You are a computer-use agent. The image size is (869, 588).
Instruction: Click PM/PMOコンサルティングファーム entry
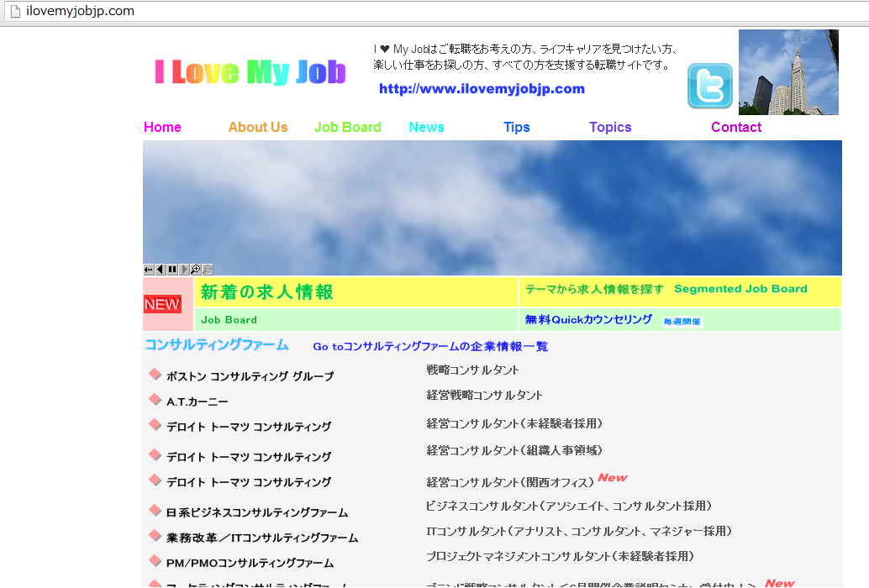pyautogui.click(x=250, y=563)
